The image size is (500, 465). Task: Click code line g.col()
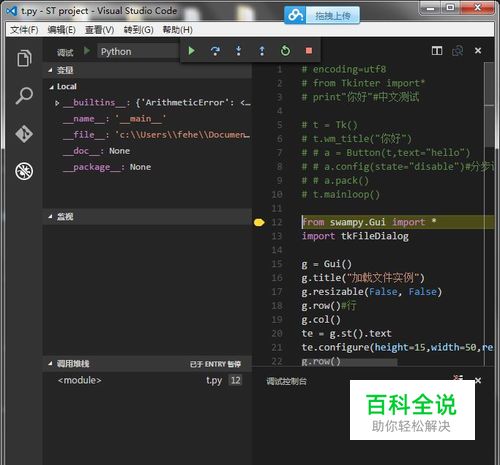321,320
